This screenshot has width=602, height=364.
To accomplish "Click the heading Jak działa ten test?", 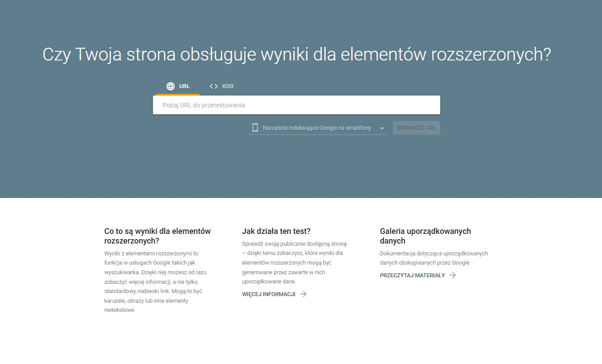I will click(275, 231).
